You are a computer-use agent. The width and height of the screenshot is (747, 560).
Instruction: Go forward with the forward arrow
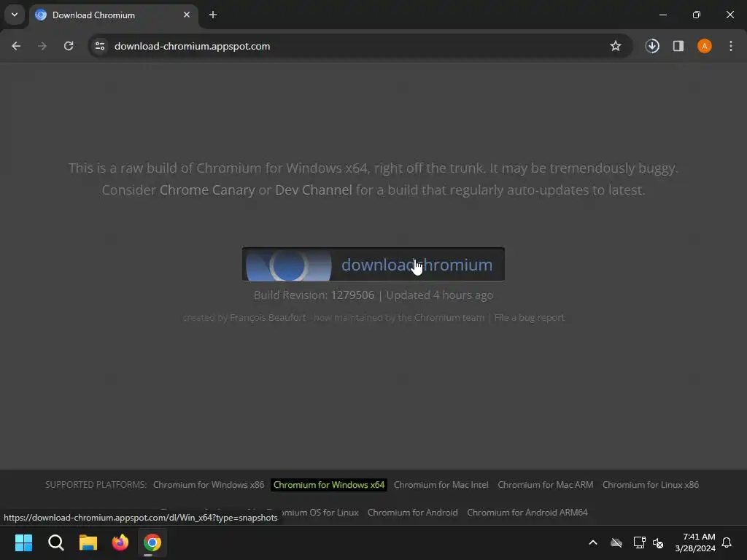coord(42,46)
